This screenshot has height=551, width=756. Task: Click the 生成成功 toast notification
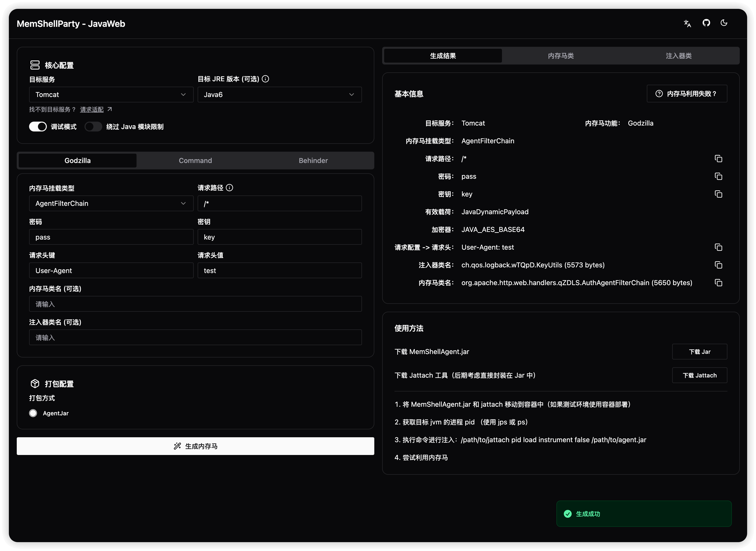pyautogui.click(x=644, y=514)
